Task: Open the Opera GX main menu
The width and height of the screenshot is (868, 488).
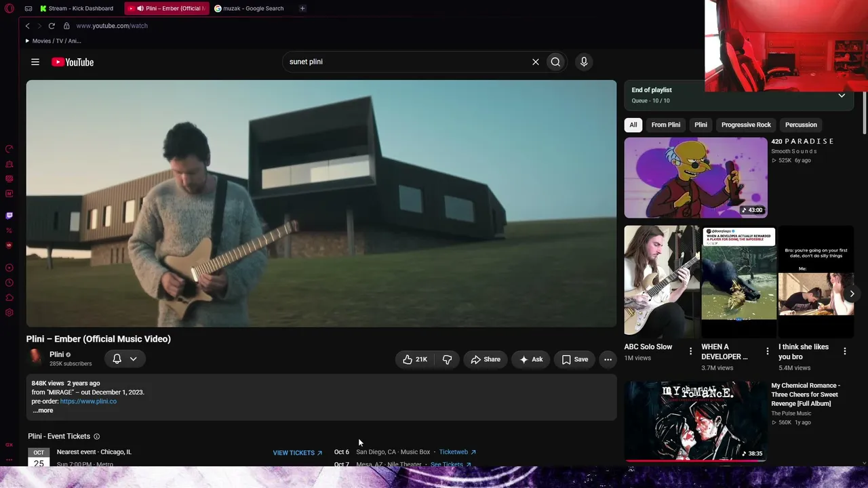Action: [x=9, y=8]
